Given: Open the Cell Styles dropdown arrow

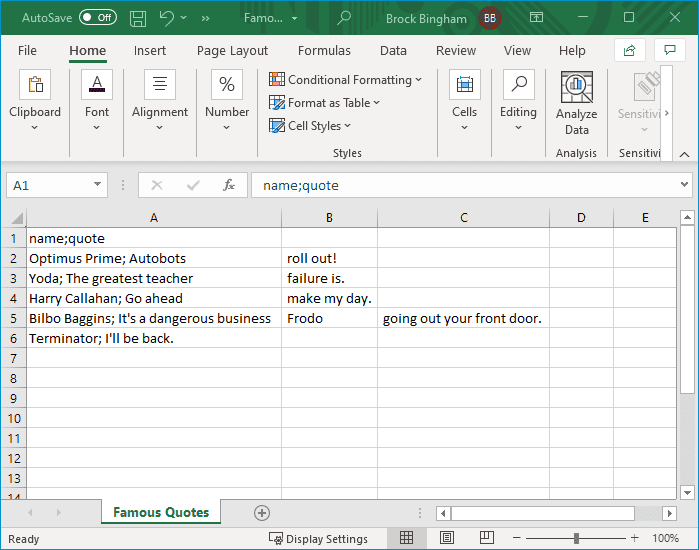Looking at the screenshot, I should click(347, 126).
